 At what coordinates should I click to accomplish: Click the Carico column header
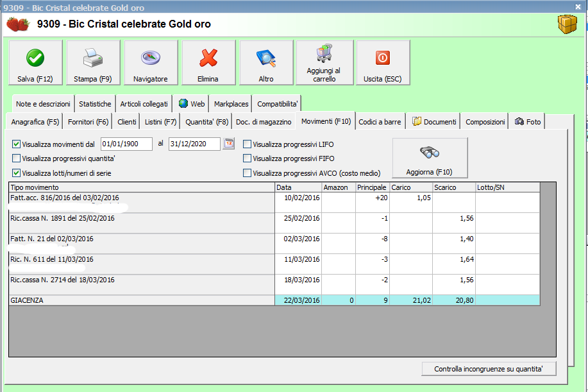coord(411,187)
